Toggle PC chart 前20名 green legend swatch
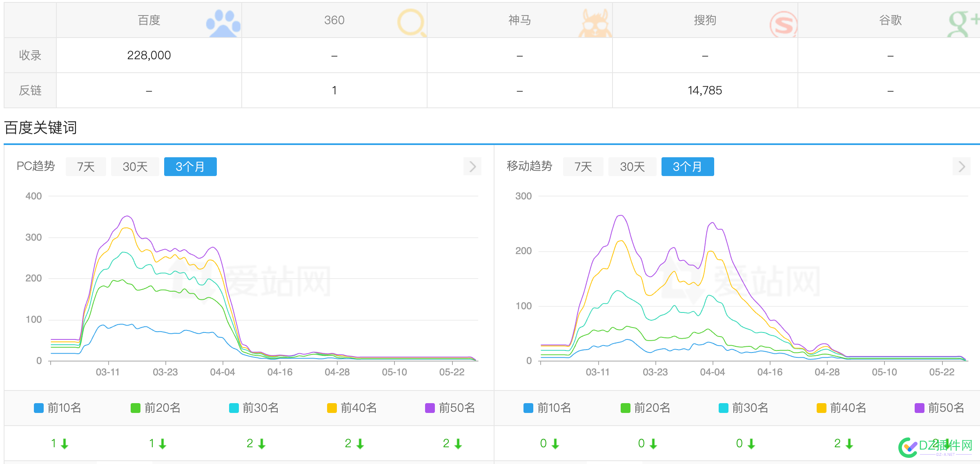Screen dimensions: 980x464 point(136,408)
